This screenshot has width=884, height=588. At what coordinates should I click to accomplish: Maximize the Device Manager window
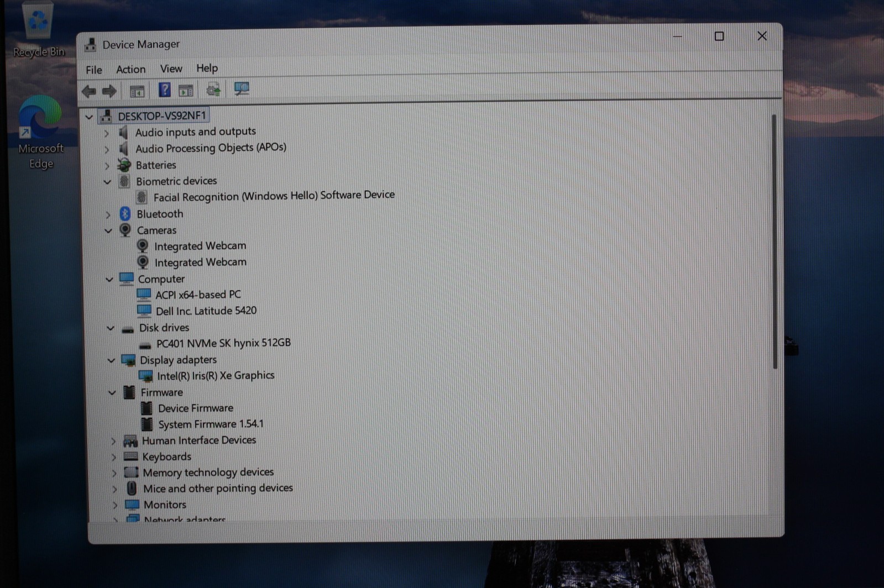pos(719,36)
